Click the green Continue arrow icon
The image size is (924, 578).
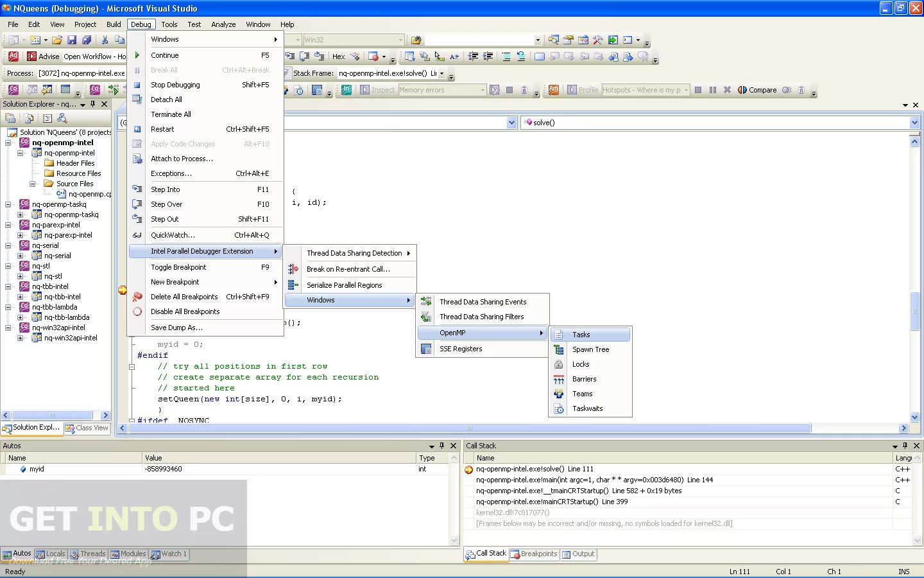pyautogui.click(x=137, y=55)
